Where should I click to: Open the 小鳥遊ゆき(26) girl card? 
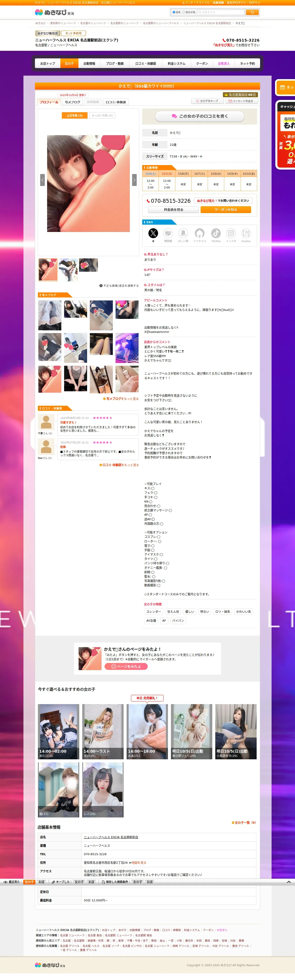click(x=236, y=731)
